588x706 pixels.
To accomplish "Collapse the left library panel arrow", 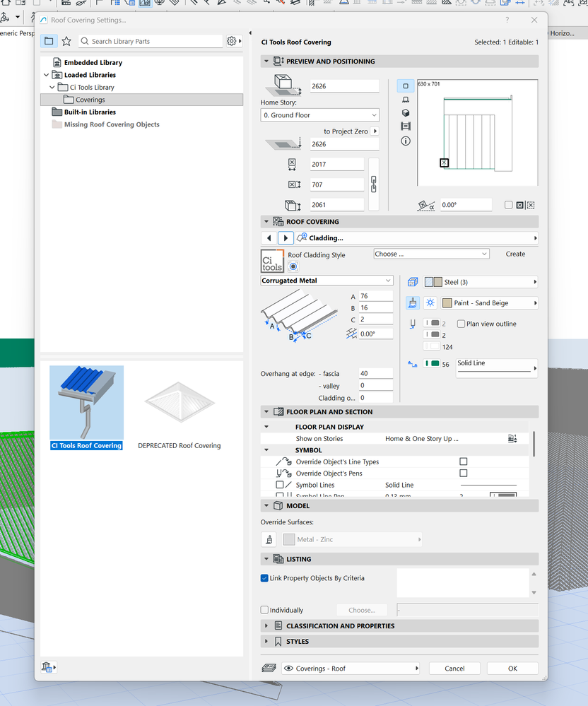I will (250, 33).
